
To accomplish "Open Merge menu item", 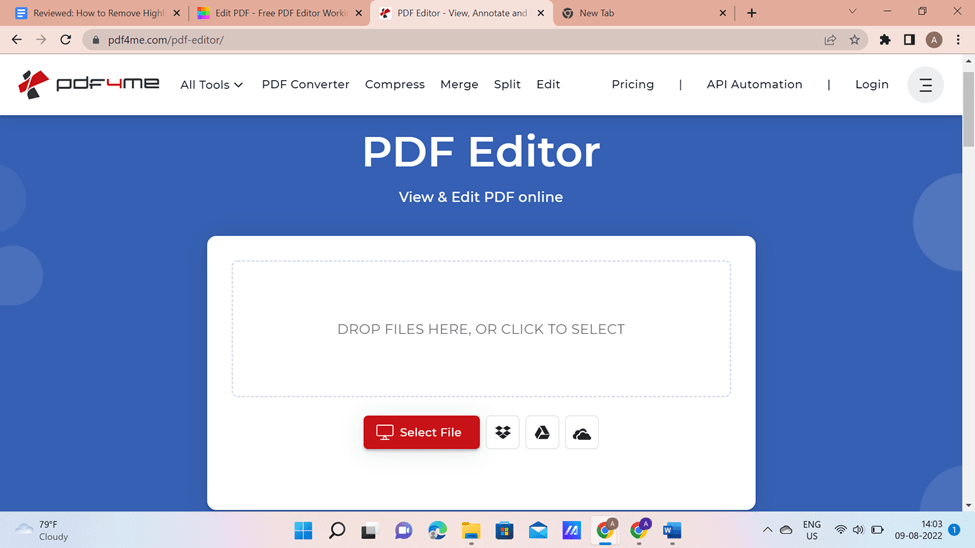I will pos(459,84).
